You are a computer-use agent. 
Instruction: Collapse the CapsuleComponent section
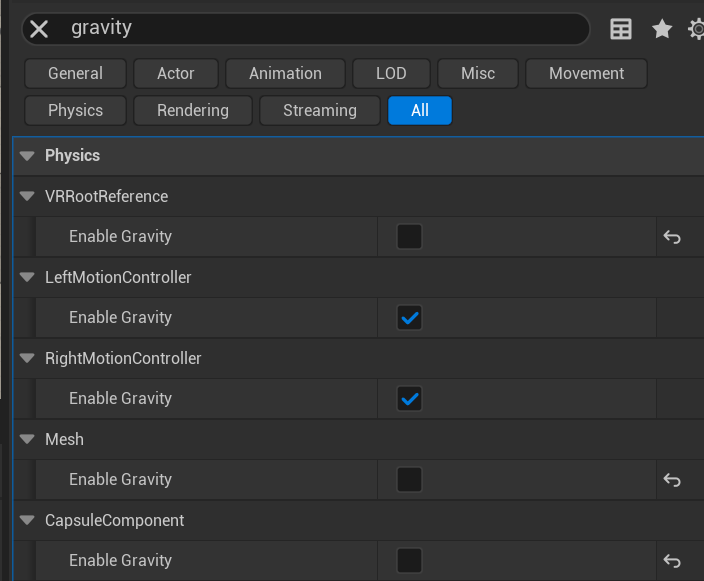27,521
